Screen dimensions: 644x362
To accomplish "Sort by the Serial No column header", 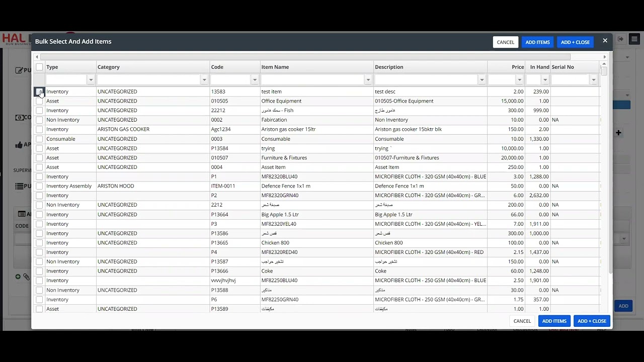I will tap(575, 67).
